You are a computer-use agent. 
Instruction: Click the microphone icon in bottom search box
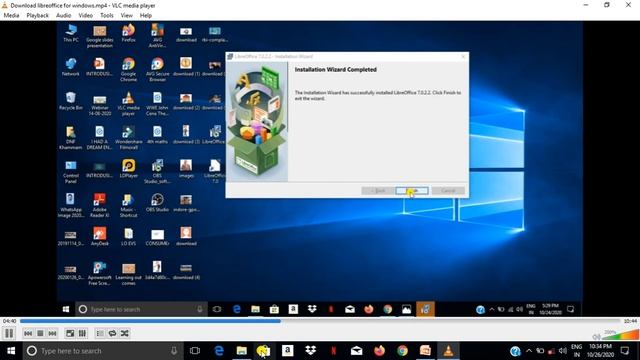[174, 351]
